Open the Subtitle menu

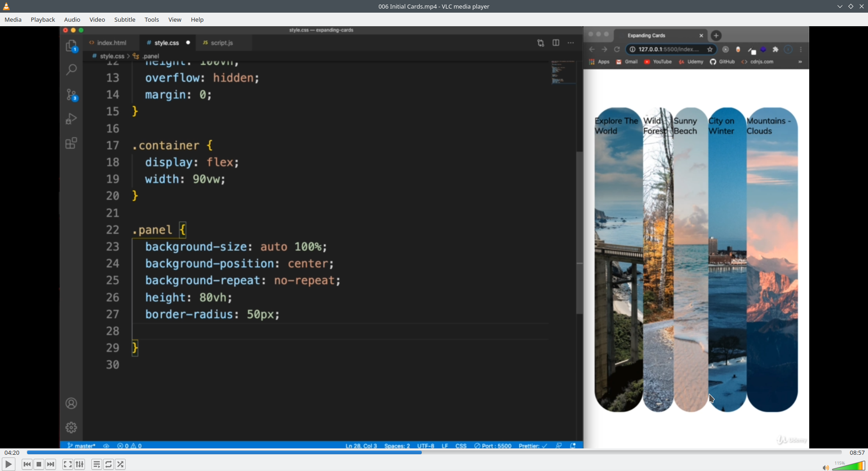[125, 19]
